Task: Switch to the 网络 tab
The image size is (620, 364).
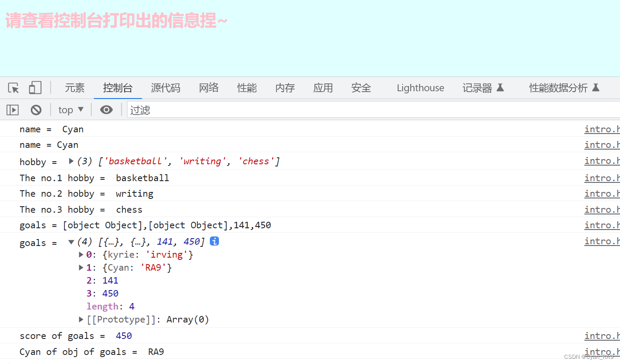Action: coord(209,87)
